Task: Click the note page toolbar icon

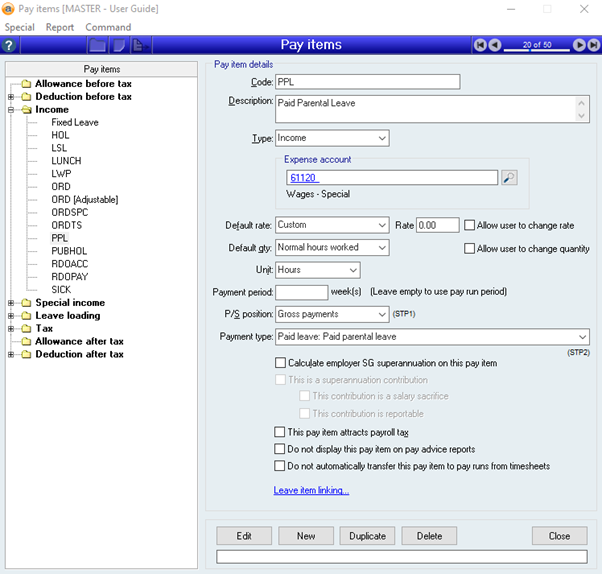Action: pos(119,45)
